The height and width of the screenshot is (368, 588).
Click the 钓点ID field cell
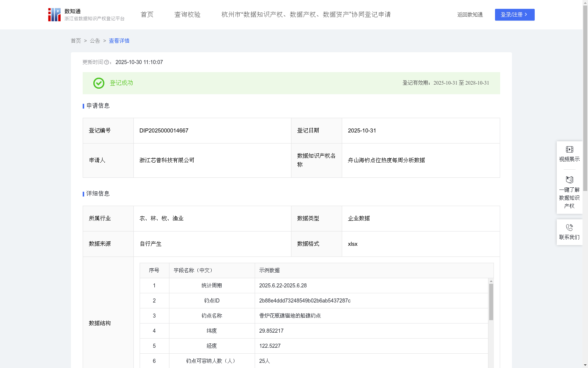point(212,301)
